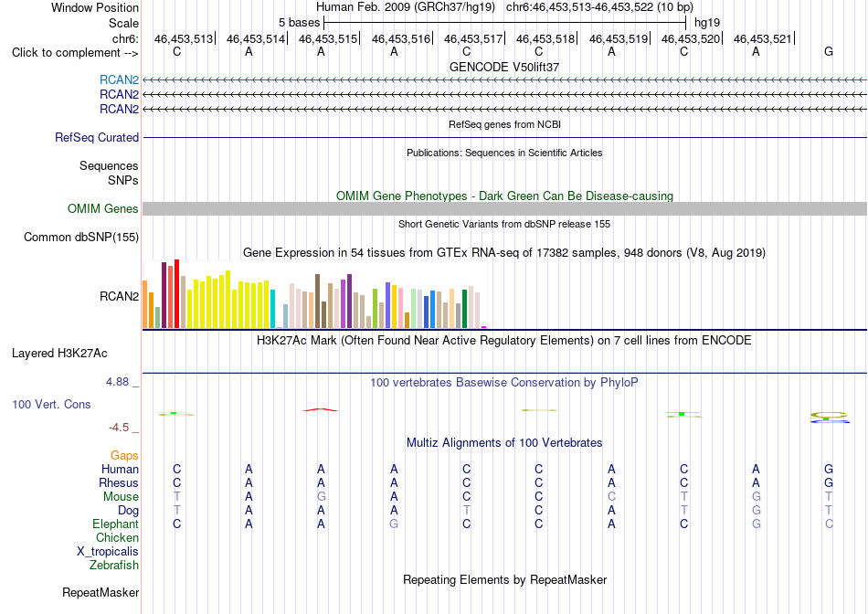This screenshot has height=614, width=868.
Task: Click the chr6: ruler label
Action: 126,38
